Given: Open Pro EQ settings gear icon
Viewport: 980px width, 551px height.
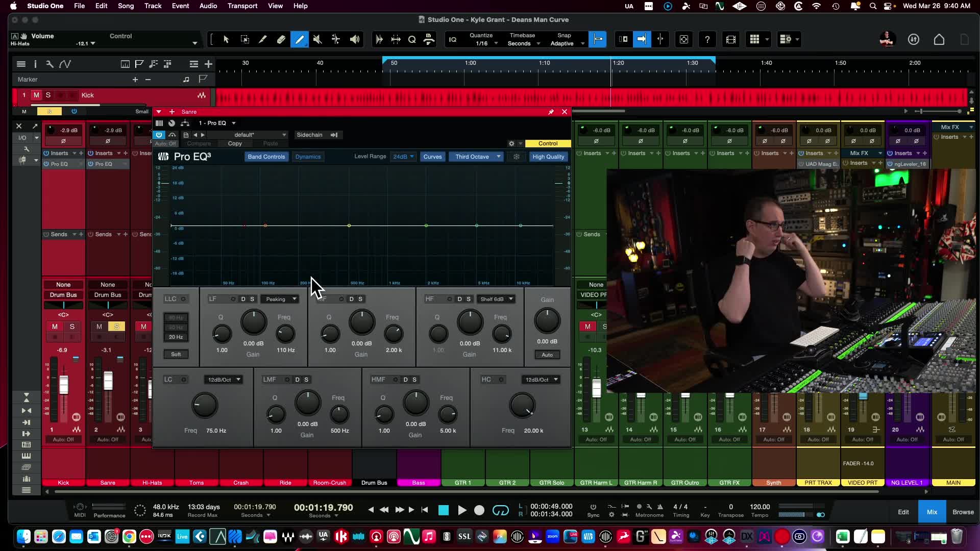Looking at the screenshot, I should (511, 143).
